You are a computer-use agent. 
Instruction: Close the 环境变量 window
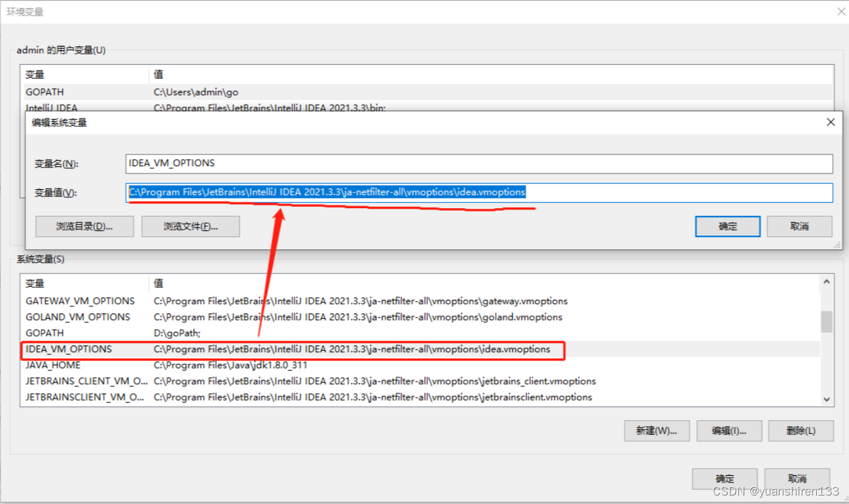click(x=841, y=12)
